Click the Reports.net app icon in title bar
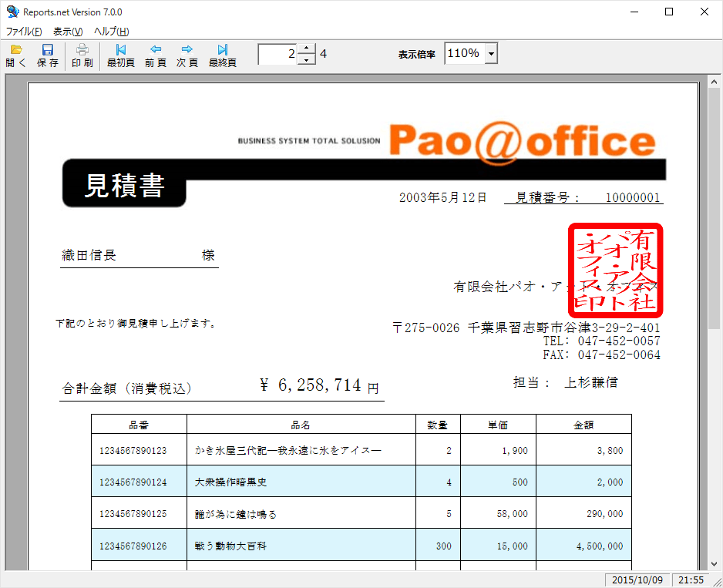The height and width of the screenshot is (588, 723). pyautogui.click(x=12, y=12)
